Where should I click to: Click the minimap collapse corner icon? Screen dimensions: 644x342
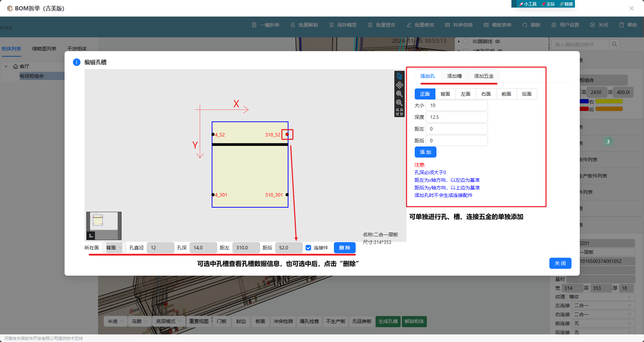91,236
